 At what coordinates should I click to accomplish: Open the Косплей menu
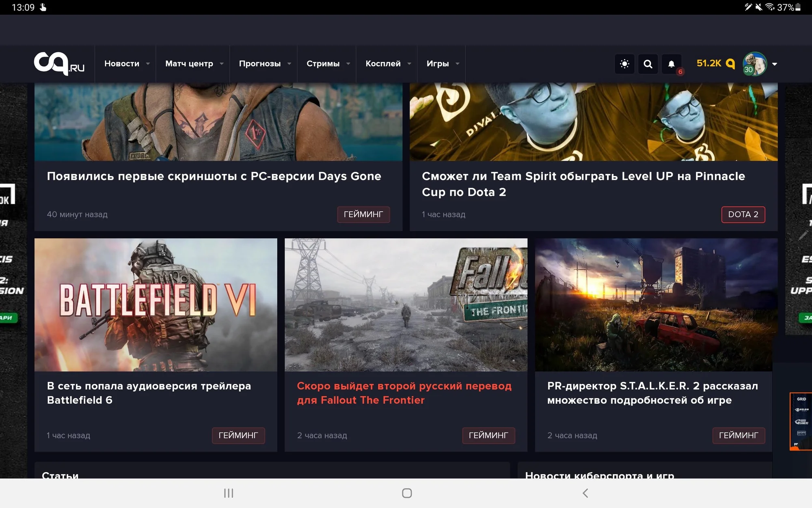[x=383, y=64]
